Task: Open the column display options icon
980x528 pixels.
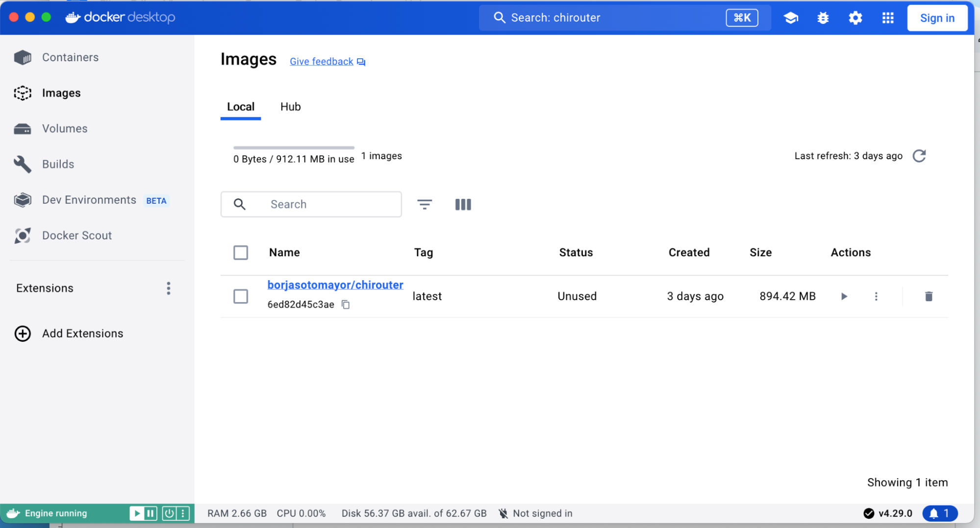Action: [463, 204]
